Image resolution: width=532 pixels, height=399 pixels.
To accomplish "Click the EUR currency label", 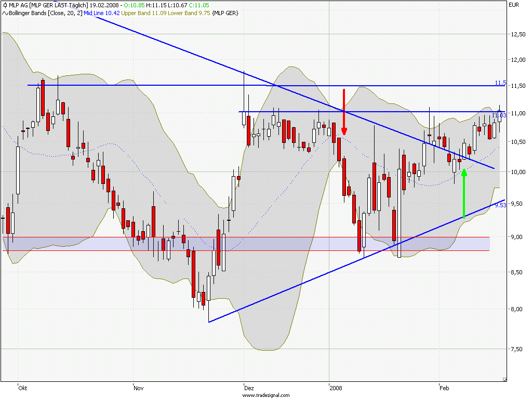I will pyautogui.click(x=514, y=5).
